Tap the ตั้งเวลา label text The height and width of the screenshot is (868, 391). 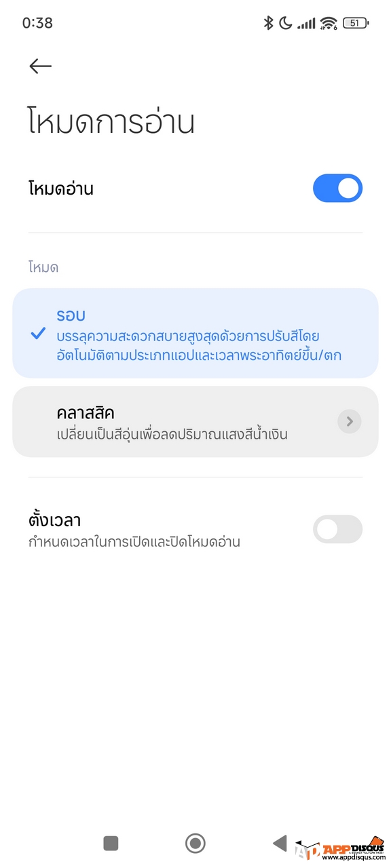55,520
